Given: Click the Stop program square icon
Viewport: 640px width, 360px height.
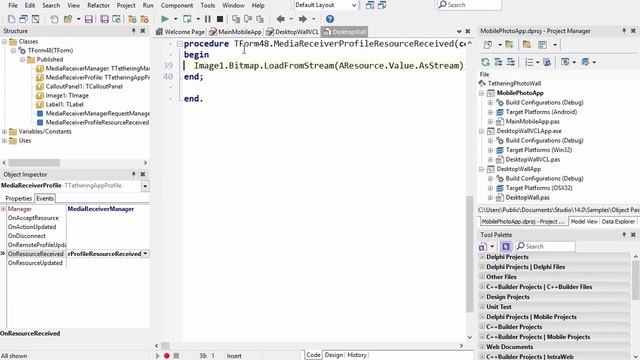Looking at the screenshot, I should [x=220, y=19].
